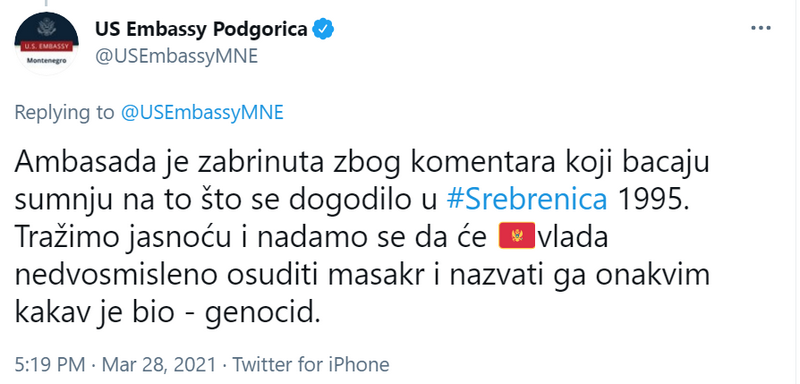Image resolution: width=800 pixels, height=384 pixels.
Task: Click the tweet text starting with Ambasada
Action: (x=362, y=238)
